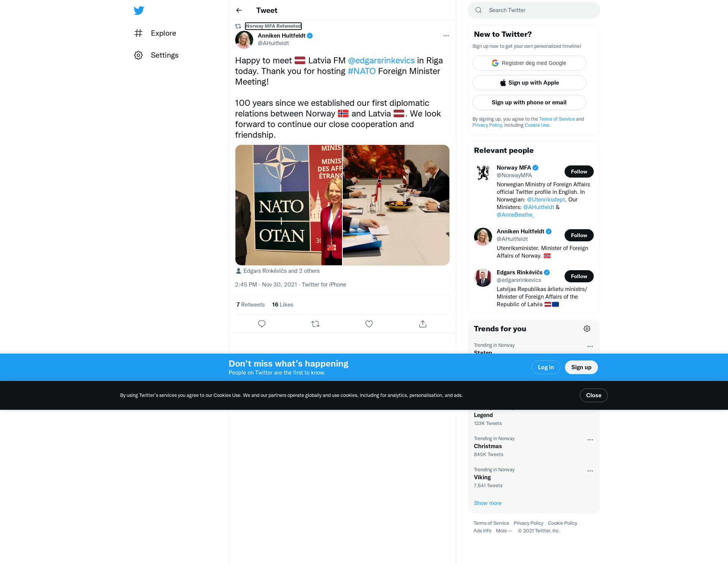The width and height of the screenshot is (728, 565).
Task: Open the @edgarsrinkevics mention link
Action: tap(381, 61)
